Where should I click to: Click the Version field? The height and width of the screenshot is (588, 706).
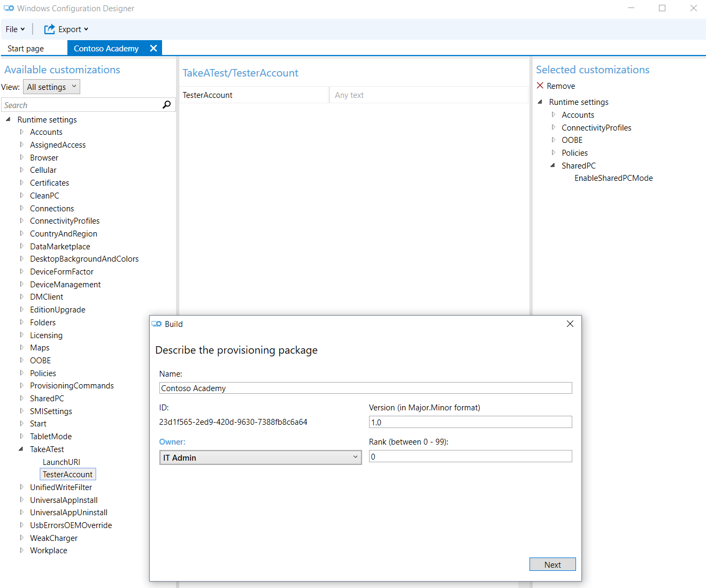(471, 422)
